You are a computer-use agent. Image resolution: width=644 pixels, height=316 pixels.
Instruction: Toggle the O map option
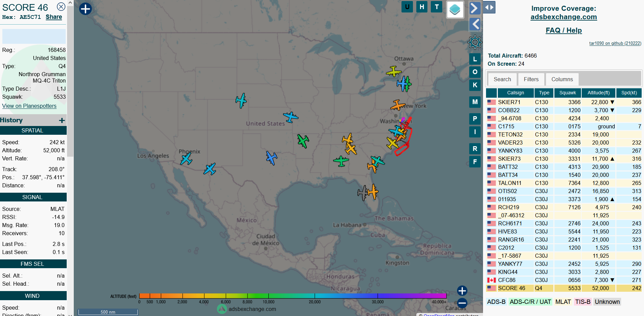475,72
